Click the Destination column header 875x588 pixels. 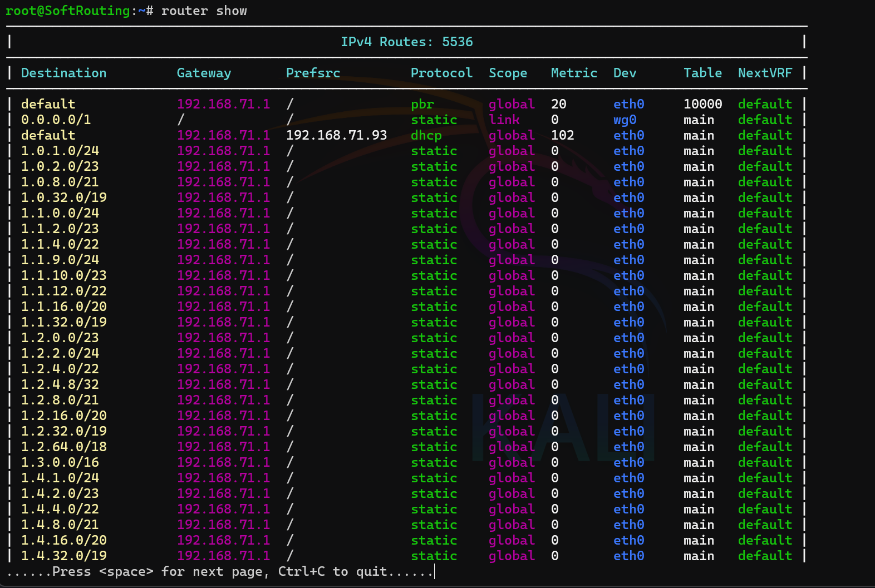point(63,73)
